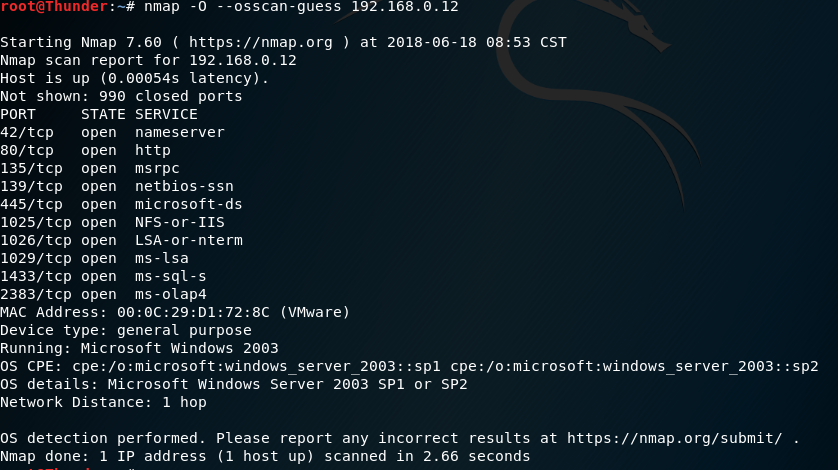
Task: Click the root@Thunder prompt text
Action: [x=54, y=6]
